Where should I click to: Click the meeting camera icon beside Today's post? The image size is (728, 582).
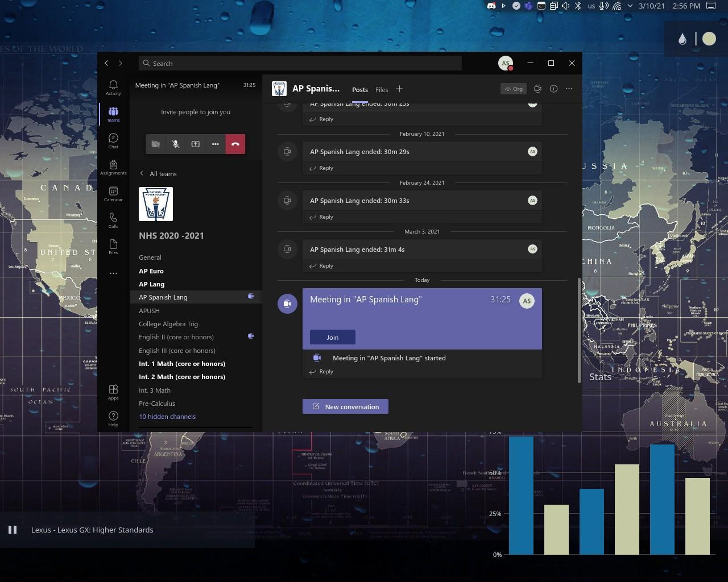point(287,304)
